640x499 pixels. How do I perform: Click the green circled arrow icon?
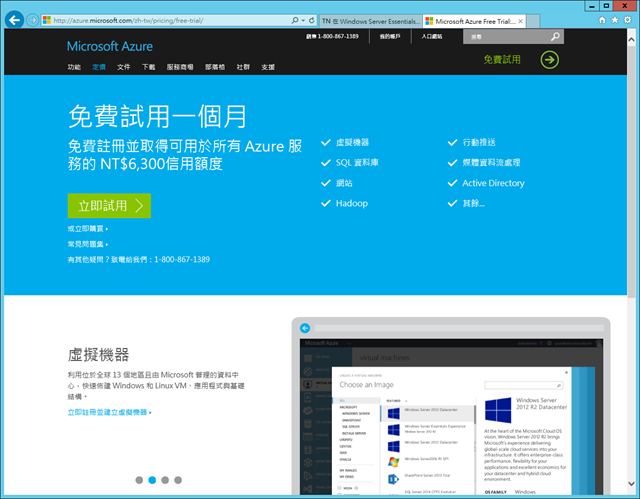(x=550, y=60)
